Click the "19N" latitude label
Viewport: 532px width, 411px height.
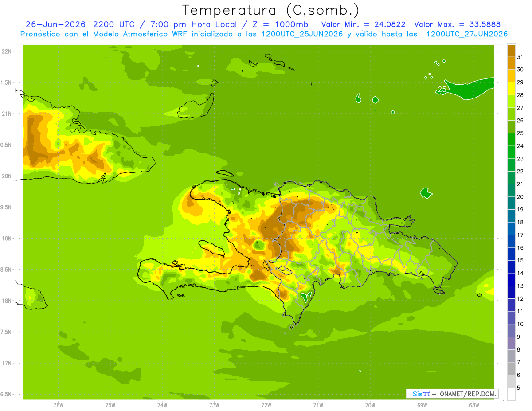point(7,239)
